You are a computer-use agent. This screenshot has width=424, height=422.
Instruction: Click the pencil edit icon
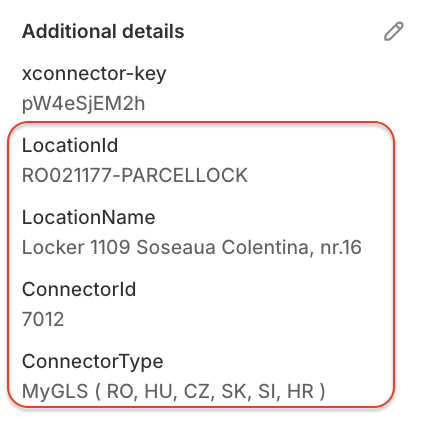(394, 31)
